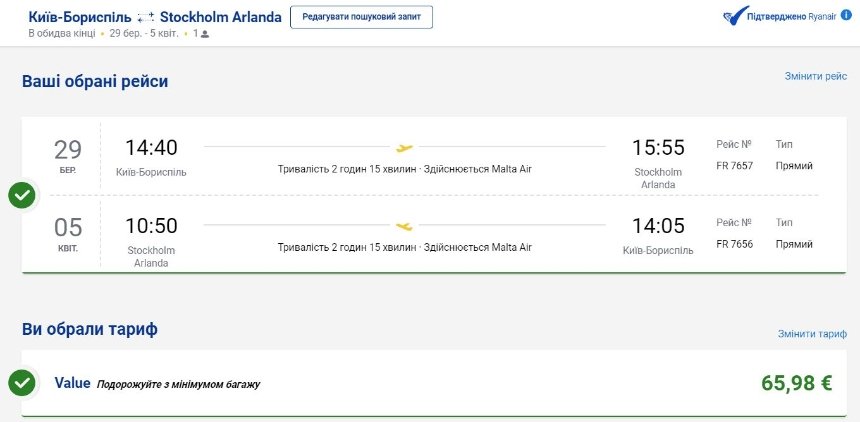This screenshot has height=422, width=860.
Task: Select flight number FR 7656
Action: (x=734, y=244)
